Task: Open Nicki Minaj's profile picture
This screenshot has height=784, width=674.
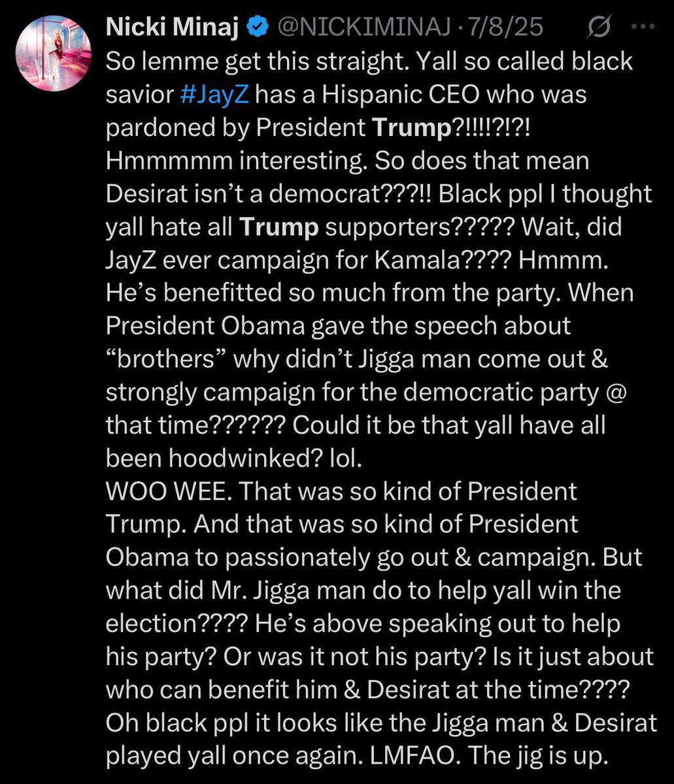Action: pyautogui.click(x=57, y=56)
